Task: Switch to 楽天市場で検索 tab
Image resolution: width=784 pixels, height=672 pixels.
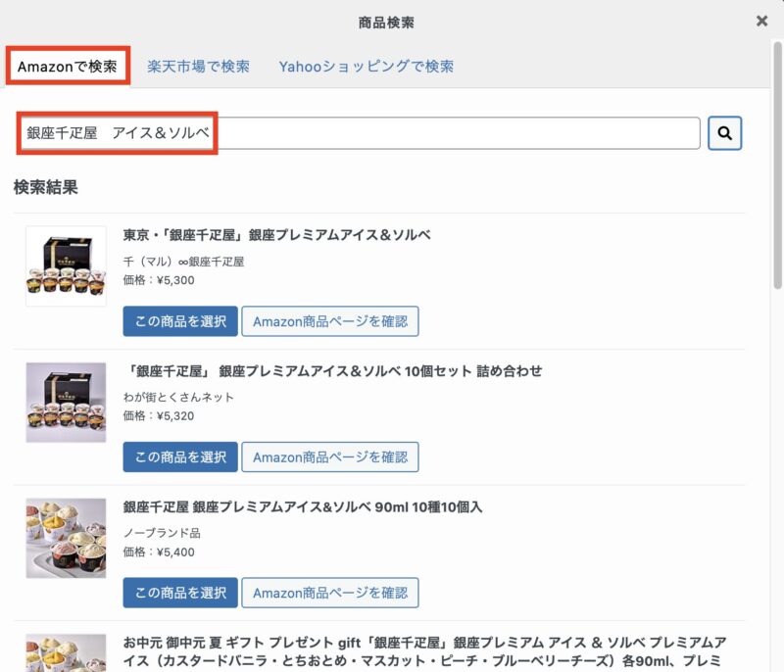Action: [198, 66]
